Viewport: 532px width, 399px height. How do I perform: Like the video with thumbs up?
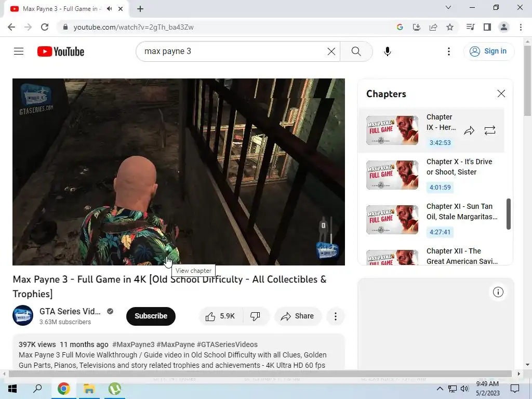[x=220, y=316]
